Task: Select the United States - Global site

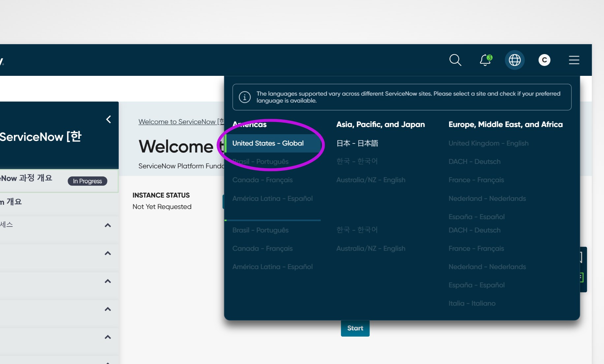Action: [x=268, y=143]
